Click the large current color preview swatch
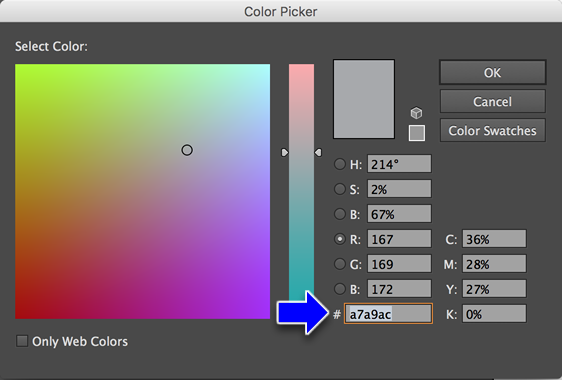The width and height of the screenshot is (562, 380). click(364, 99)
